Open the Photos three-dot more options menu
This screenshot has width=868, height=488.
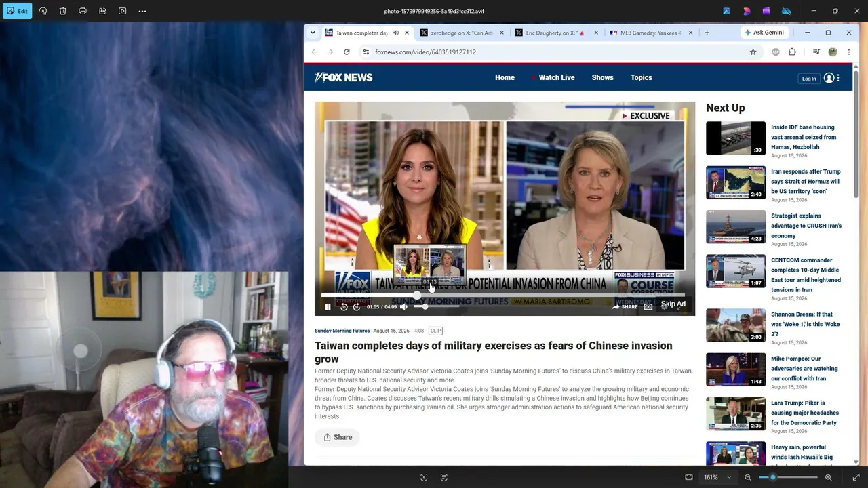[x=142, y=11]
